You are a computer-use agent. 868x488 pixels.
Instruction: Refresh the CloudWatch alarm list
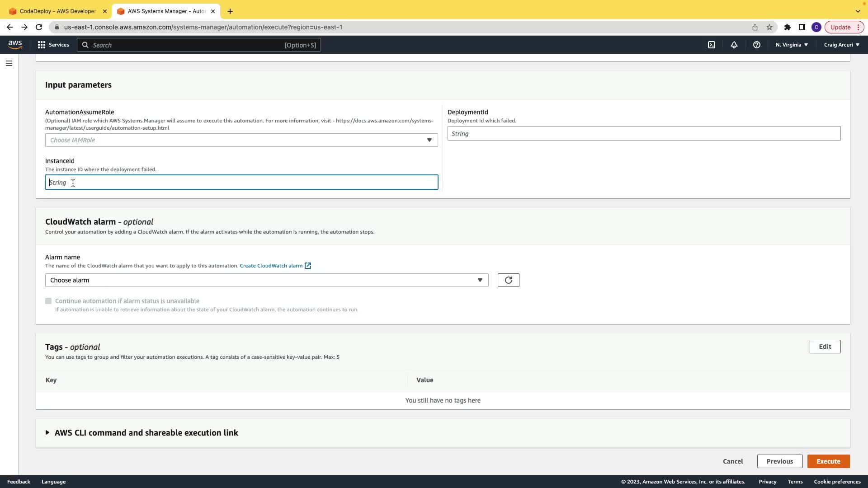click(x=508, y=280)
